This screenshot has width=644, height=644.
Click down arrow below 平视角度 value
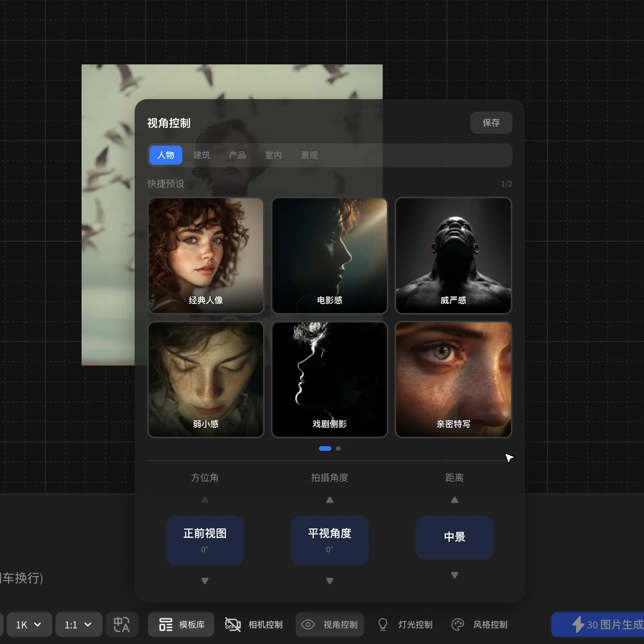[329, 581]
